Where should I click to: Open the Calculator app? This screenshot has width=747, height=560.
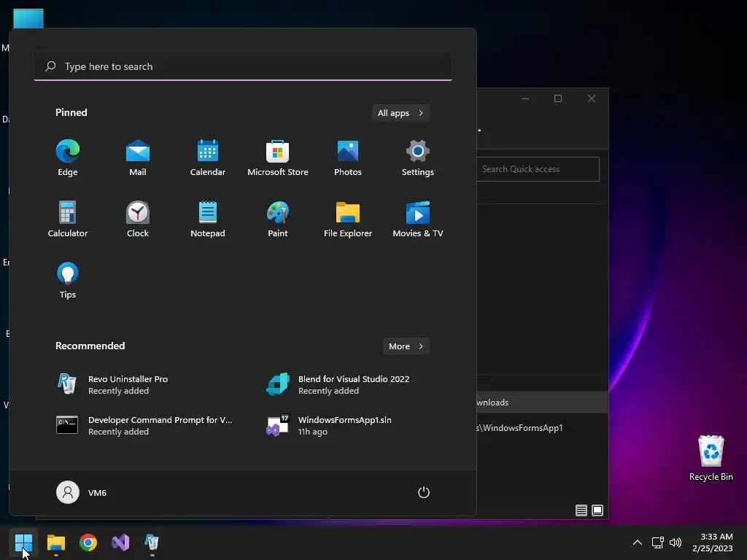click(x=68, y=219)
